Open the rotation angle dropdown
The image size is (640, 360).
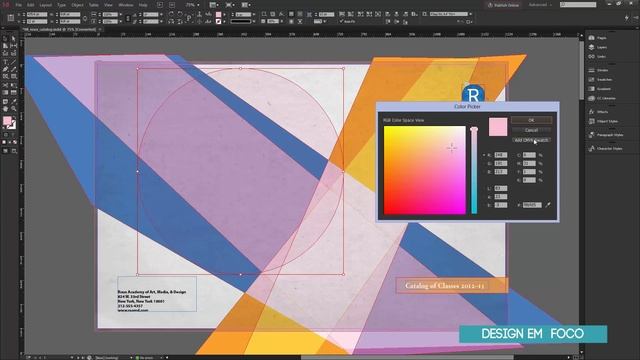[x=160, y=14]
